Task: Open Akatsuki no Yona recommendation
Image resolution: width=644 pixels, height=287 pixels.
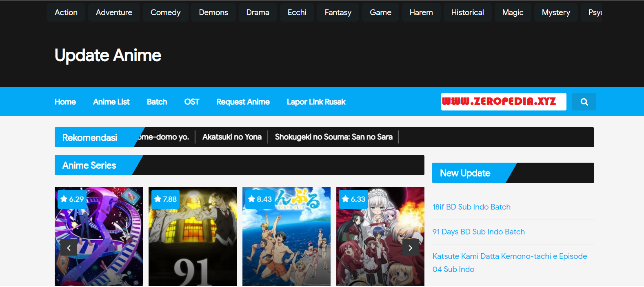Action: (232, 137)
